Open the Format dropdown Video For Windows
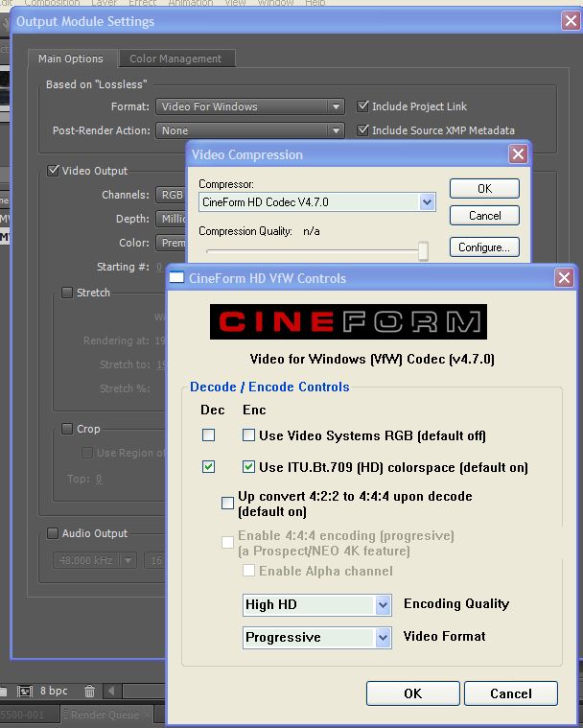Screen dimensions: 583x728 pos(250,106)
